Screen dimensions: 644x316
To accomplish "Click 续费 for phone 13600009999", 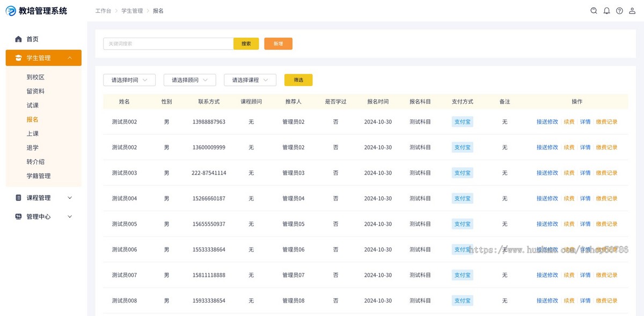I will (x=569, y=147).
